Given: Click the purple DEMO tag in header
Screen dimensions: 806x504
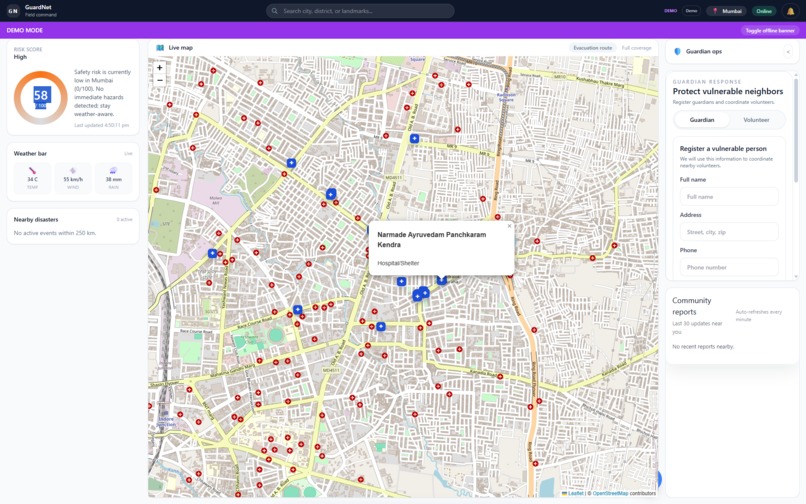Looking at the screenshot, I should (670, 11).
